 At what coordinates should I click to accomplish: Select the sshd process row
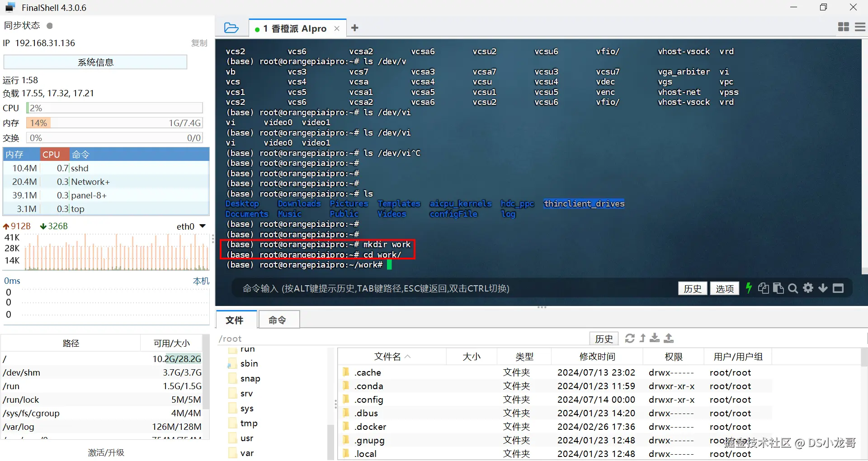click(106, 168)
